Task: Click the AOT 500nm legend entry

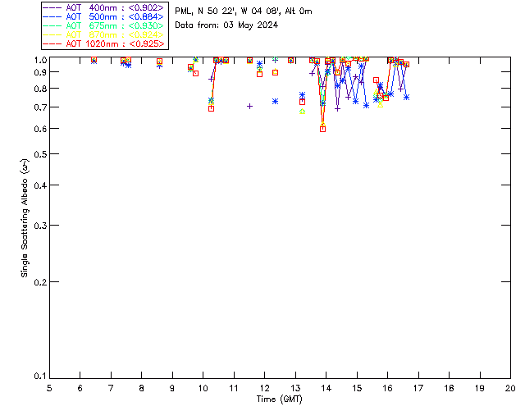Action: (104, 16)
